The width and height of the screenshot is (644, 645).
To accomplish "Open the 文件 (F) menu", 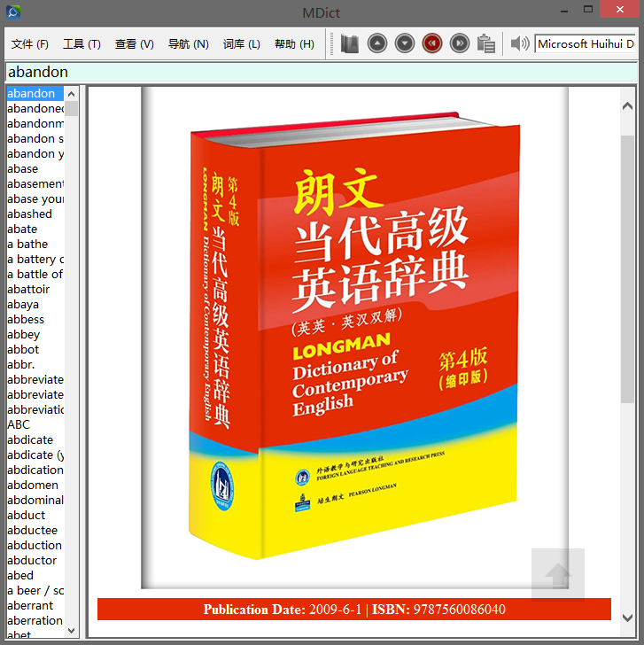I will click(x=29, y=44).
